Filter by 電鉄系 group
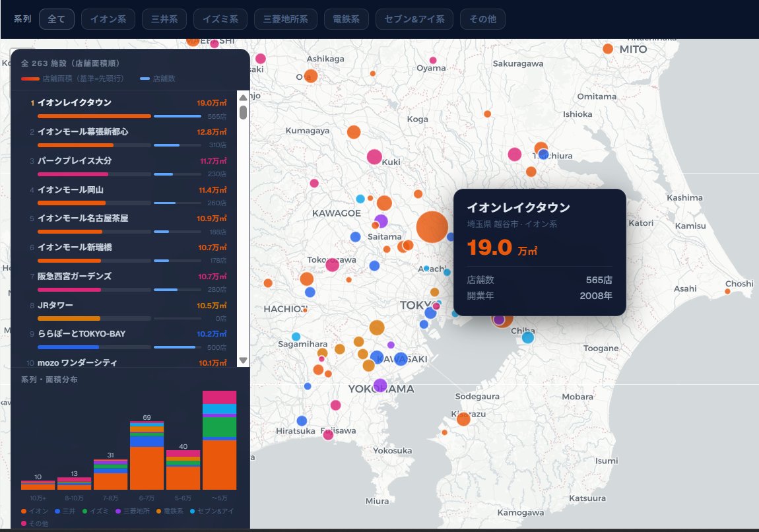 pyautogui.click(x=346, y=19)
